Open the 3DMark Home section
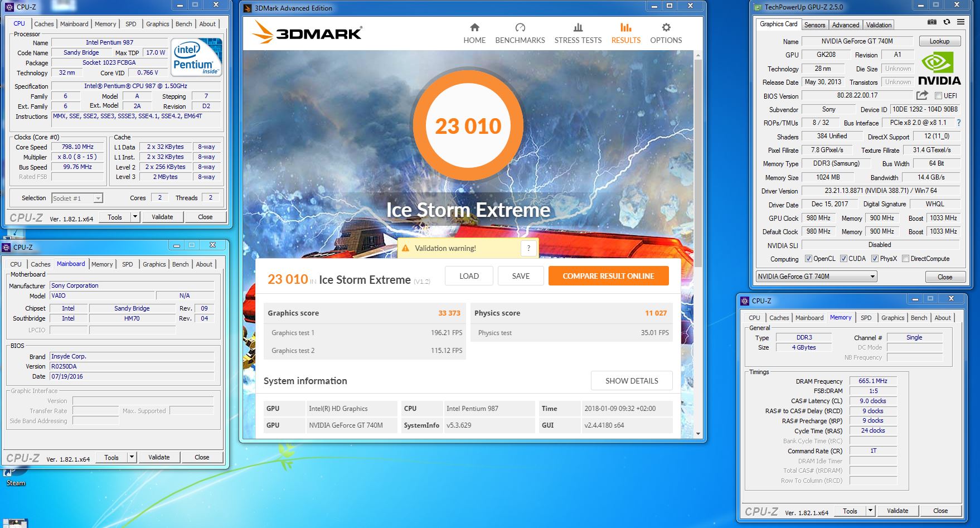 [474, 33]
